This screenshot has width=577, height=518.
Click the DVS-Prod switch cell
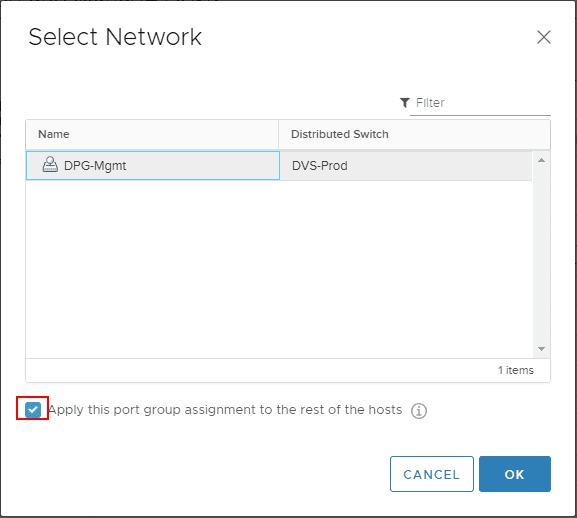click(x=406, y=166)
